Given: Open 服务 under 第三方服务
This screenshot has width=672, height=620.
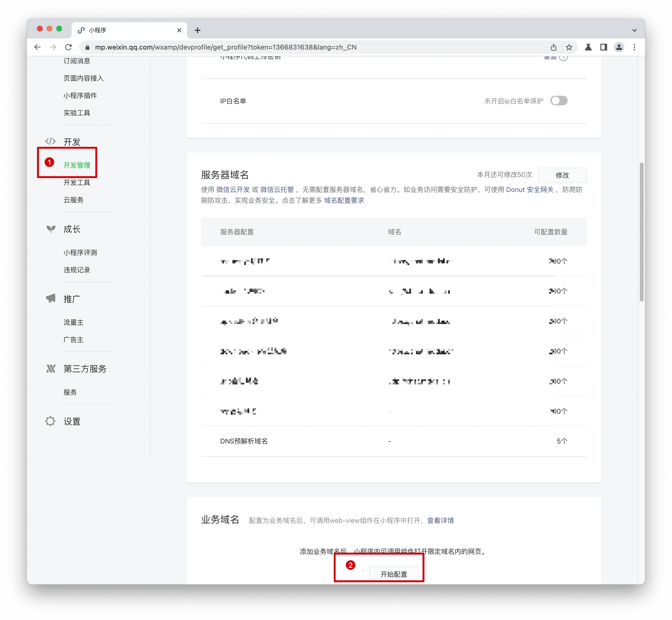Looking at the screenshot, I should pos(70,392).
